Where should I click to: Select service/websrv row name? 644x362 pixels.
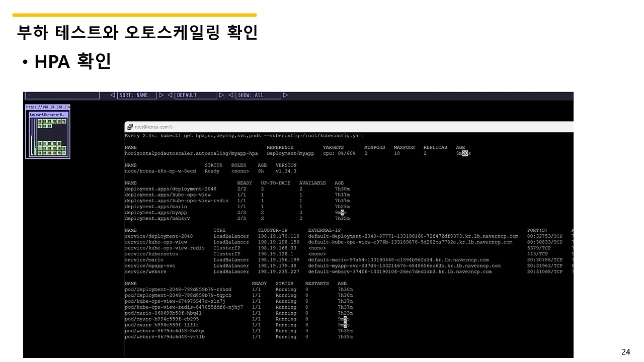(x=145, y=272)
